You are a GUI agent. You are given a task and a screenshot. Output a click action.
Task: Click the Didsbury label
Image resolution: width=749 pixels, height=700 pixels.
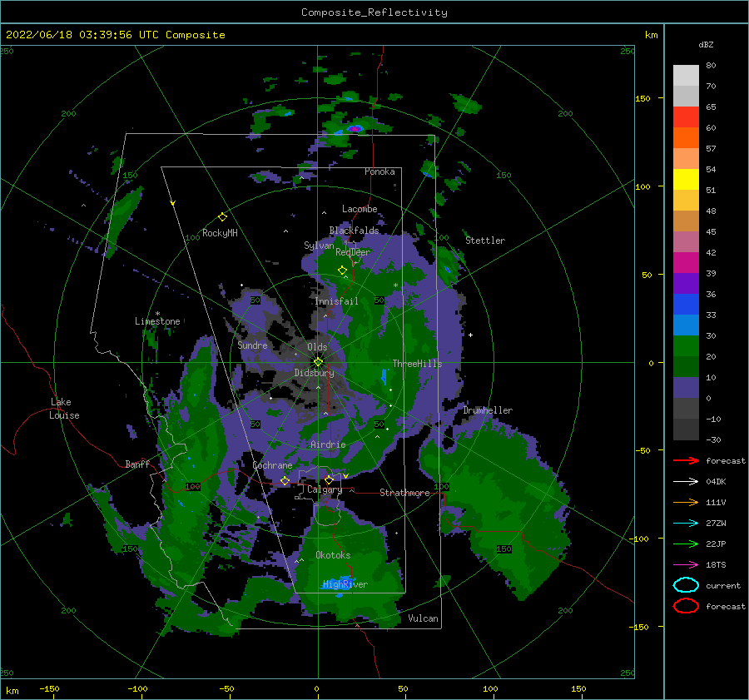[315, 373]
